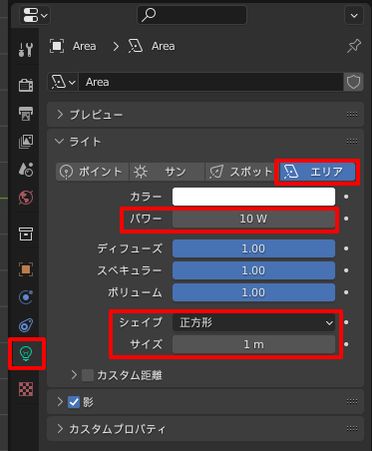
Task: Open the Output properties tab
Action: [x=26, y=114]
